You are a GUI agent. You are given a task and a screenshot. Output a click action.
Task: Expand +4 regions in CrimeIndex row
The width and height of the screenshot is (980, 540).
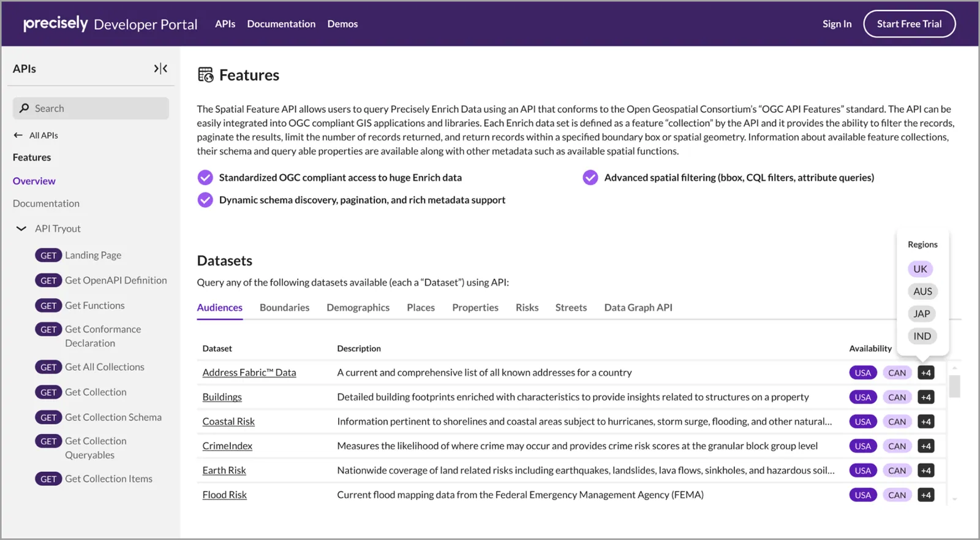(x=926, y=446)
